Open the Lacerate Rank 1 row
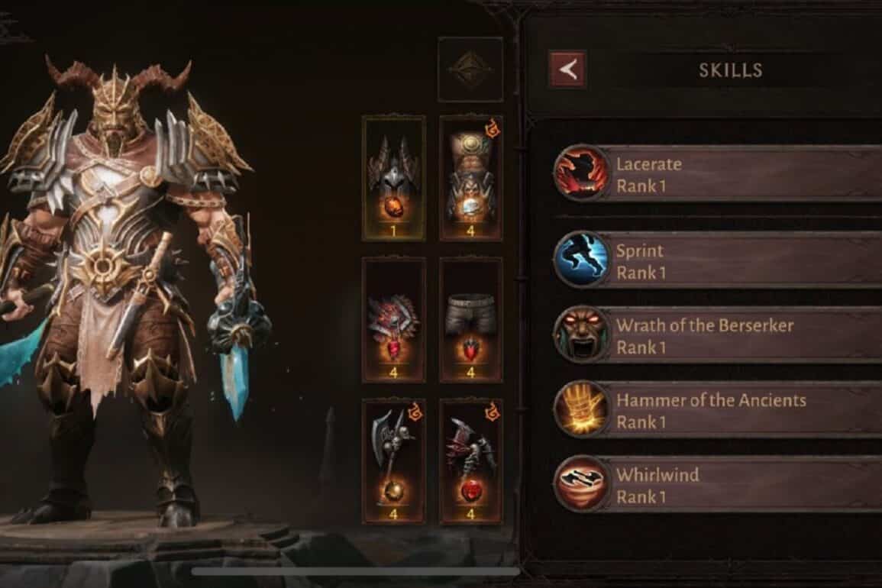The height and width of the screenshot is (588, 882). coord(717,173)
